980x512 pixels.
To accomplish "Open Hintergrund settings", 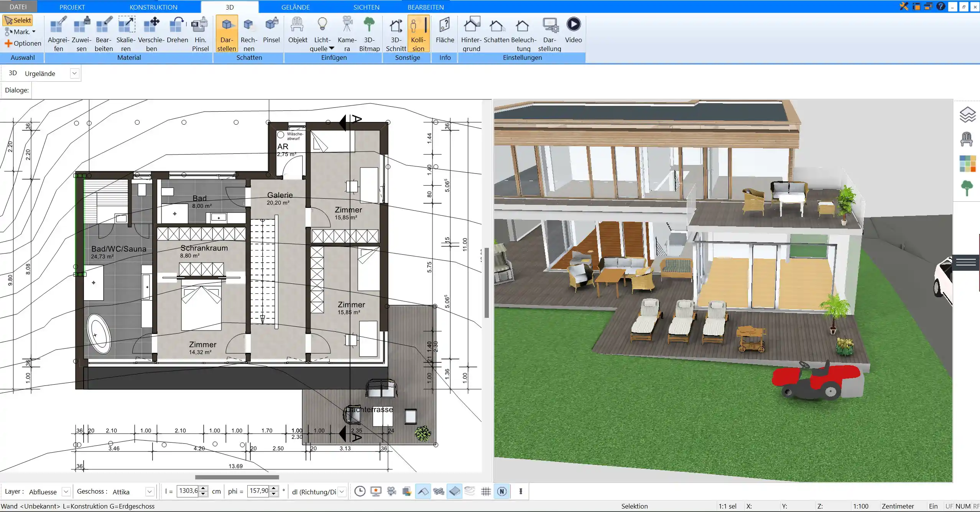I will [x=471, y=34].
